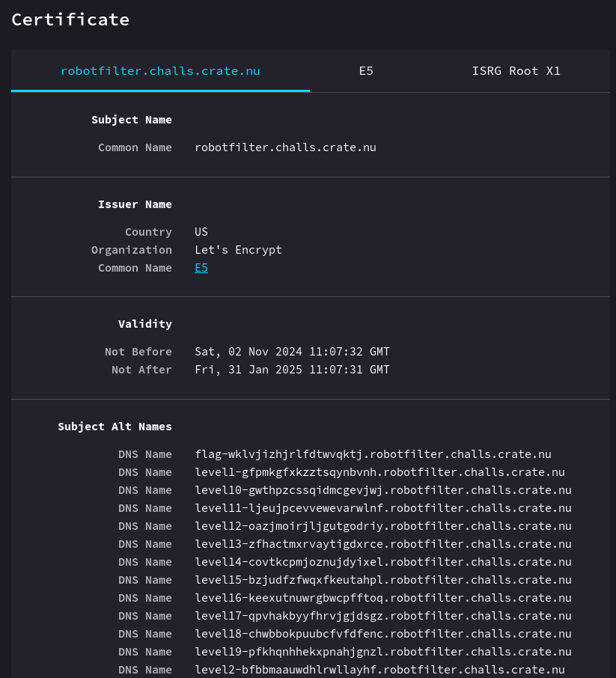Viewport: 616px width, 678px height.
Task: Select the flag-wklvjizhjrlfdtwvqktj DNS name
Action: coord(373,453)
